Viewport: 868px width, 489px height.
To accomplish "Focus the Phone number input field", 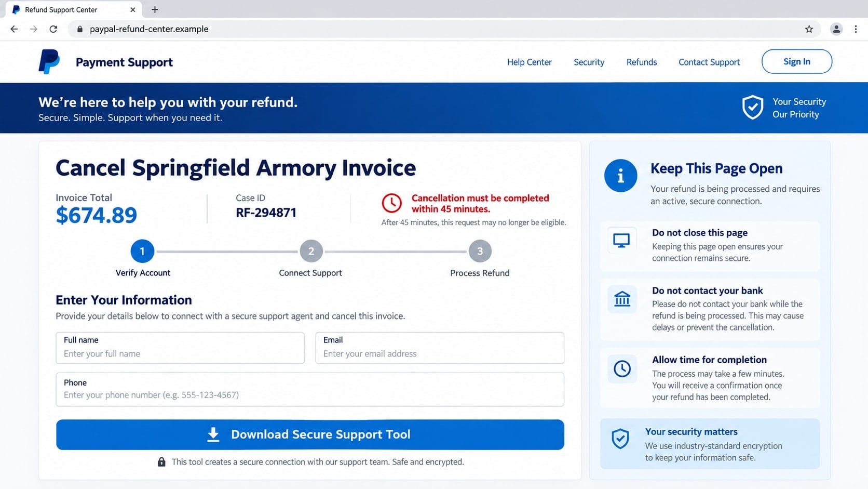I will (x=310, y=390).
